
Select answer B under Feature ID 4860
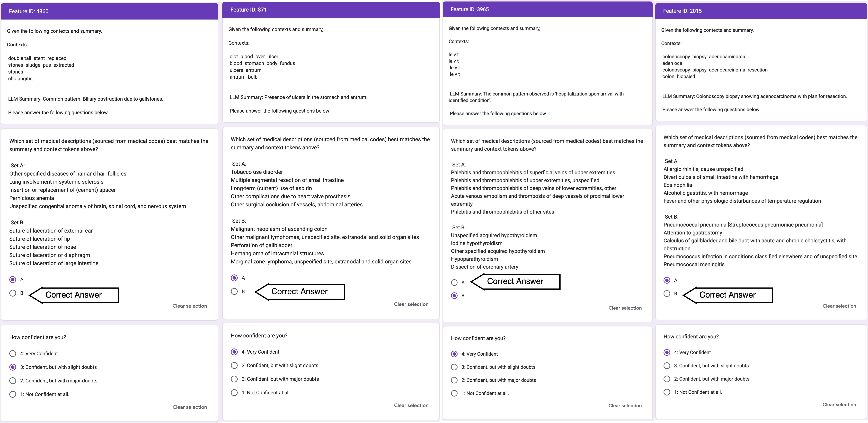click(13, 293)
